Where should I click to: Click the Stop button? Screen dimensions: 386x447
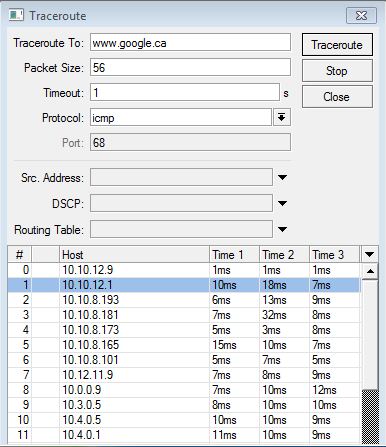[337, 71]
